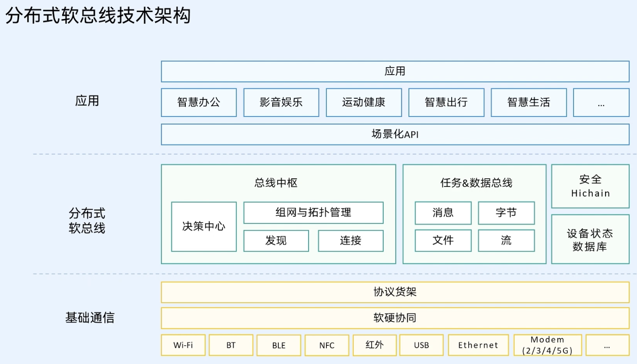Click the title 分布式软总线技术架构
637x364 pixels.
tap(98, 16)
